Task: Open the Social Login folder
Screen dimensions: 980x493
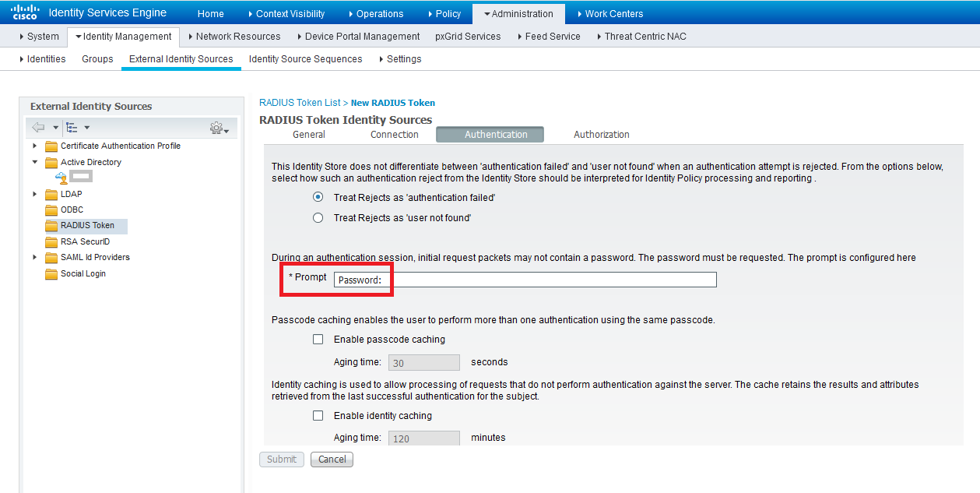Action: (49, 273)
